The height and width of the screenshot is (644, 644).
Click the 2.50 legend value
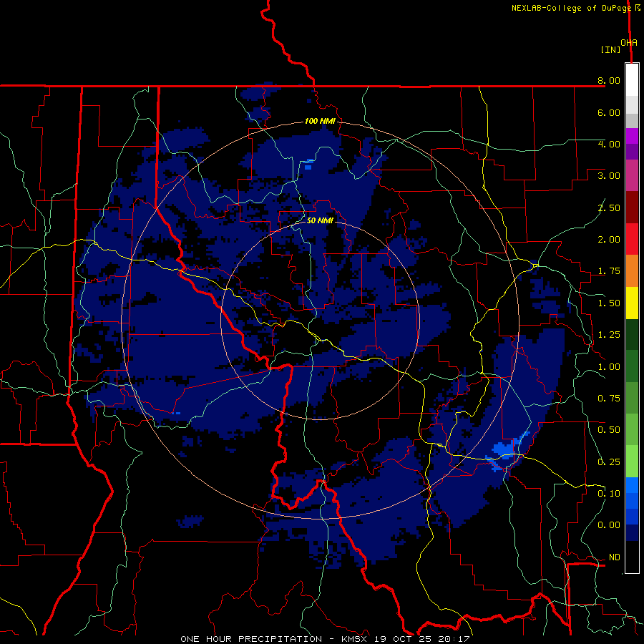(609, 208)
